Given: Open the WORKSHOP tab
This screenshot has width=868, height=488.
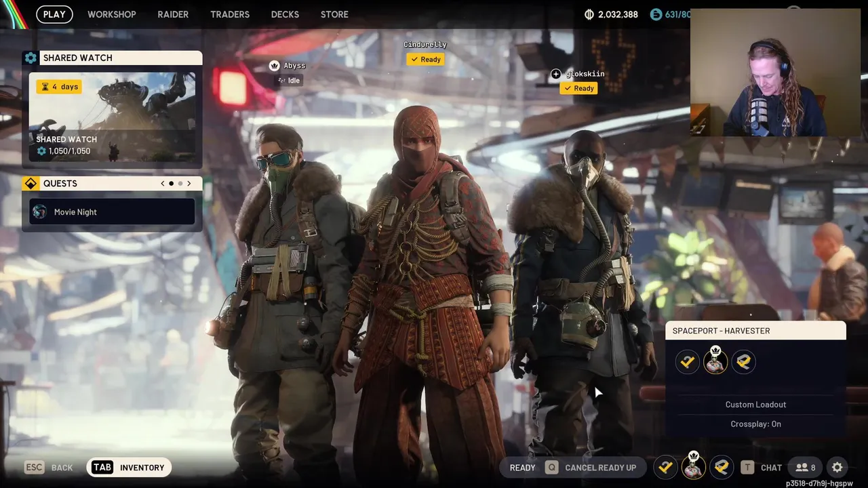Looking at the screenshot, I should click(112, 14).
